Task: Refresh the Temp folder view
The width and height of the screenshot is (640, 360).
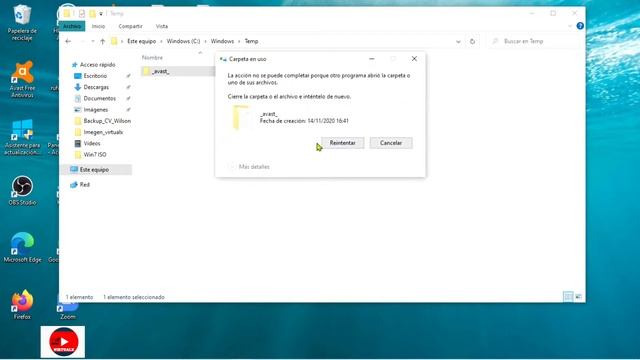Action: (472, 41)
